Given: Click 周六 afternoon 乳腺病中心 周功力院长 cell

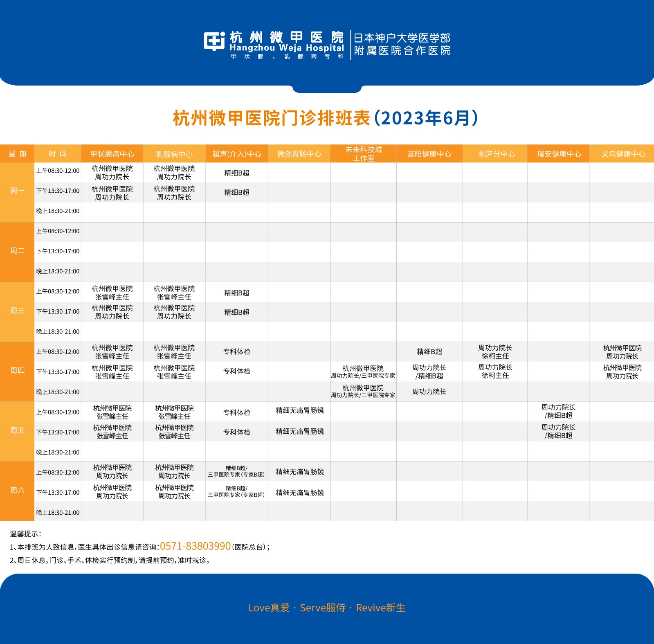Looking at the screenshot, I should pos(174,492).
